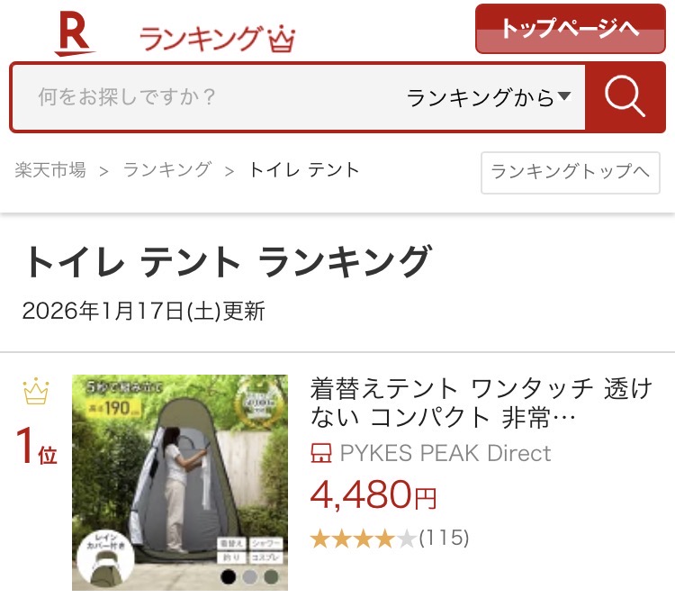The height and width of the screenshot is (616, 675).
Task: Click the ランキング crown icon in header
Action: click(x=282, y=39)
